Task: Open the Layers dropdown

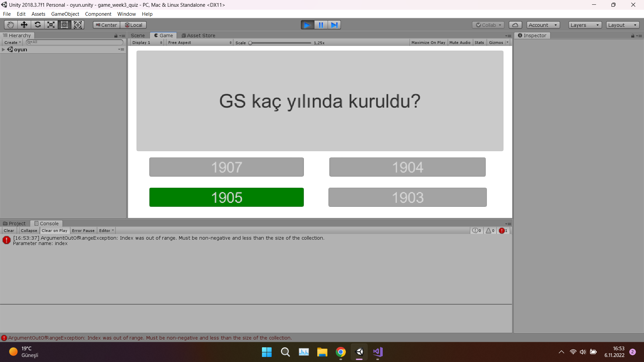Action: 585,25
